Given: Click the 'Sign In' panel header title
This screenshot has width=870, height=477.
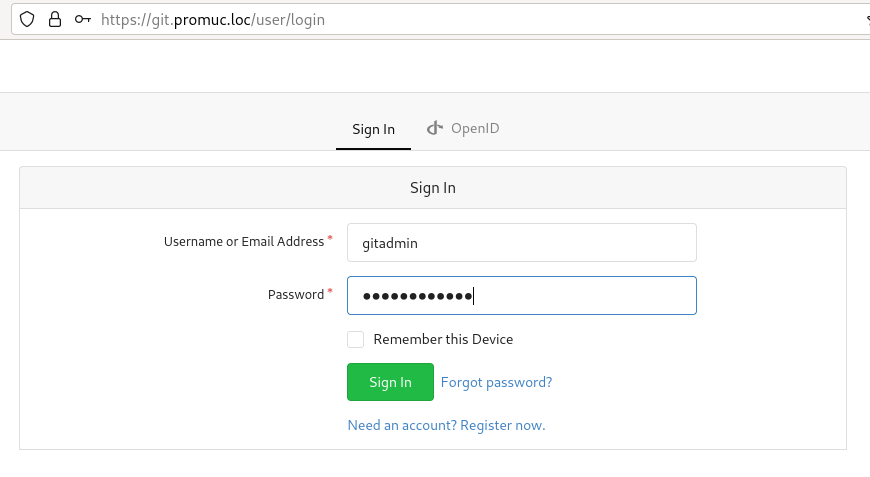Looking at the screenshot, I should click(x=433, y=187).
